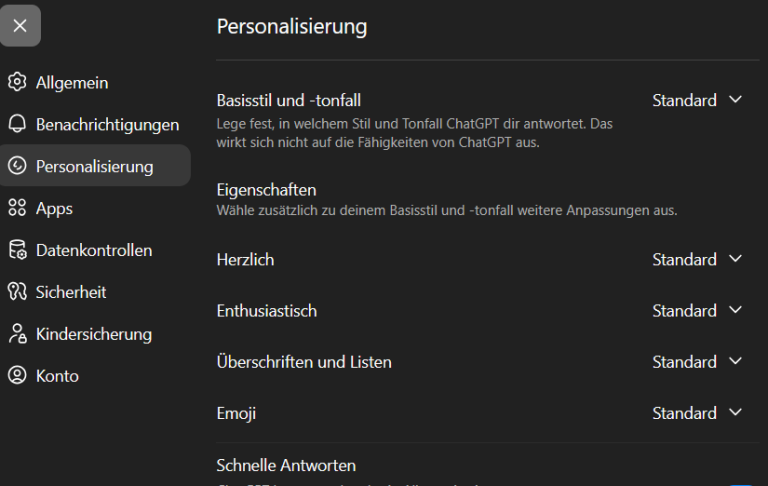
Task: Open the Überschriften und Listen dropdown
Action: pos(697,362)
